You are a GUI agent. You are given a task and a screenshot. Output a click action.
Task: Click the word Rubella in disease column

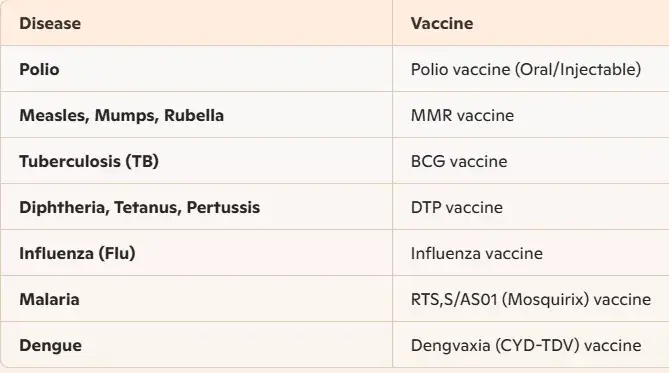[x=194, y=115]
